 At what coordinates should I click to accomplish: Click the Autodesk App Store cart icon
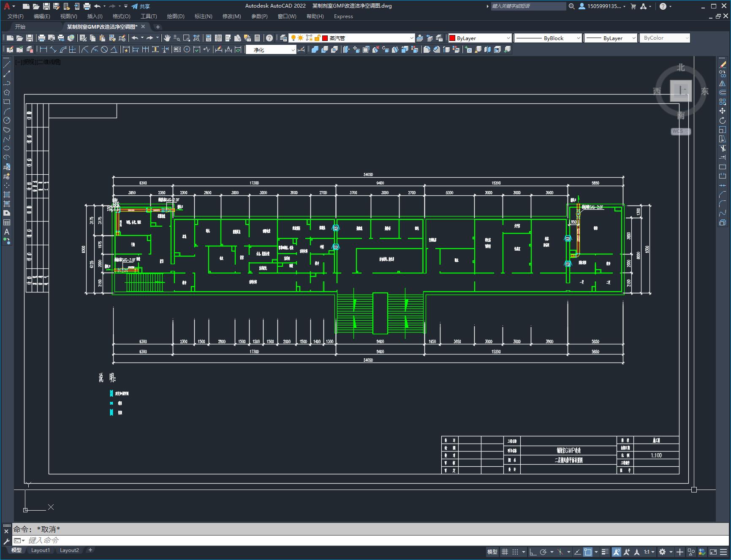(633, 6)
